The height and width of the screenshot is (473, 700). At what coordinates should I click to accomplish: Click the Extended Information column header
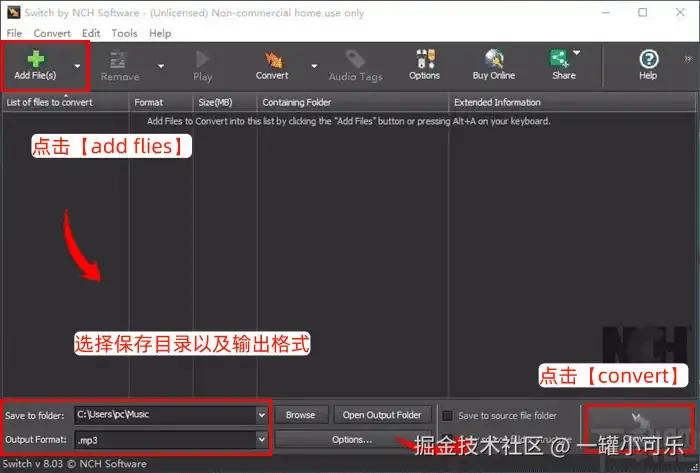(x=572, y=102)
